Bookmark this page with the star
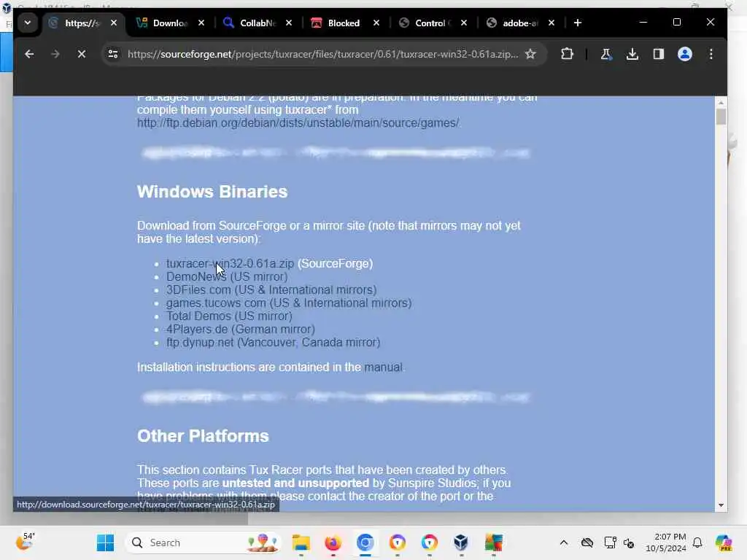The width and height of the screenshot is (747, 560). pyautogui.click(x=530, y=54)
